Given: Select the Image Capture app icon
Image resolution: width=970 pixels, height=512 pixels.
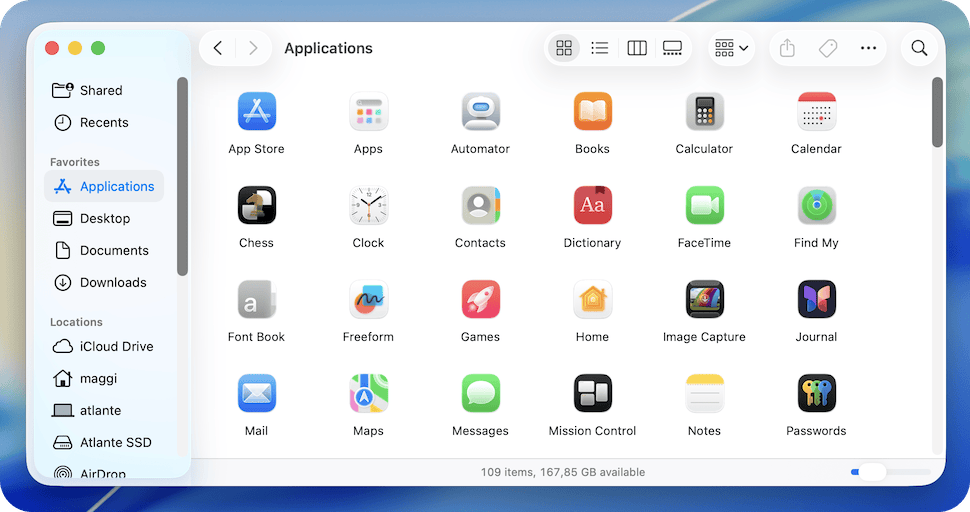Looking at the screenshot, I should [x=704, y=300].
